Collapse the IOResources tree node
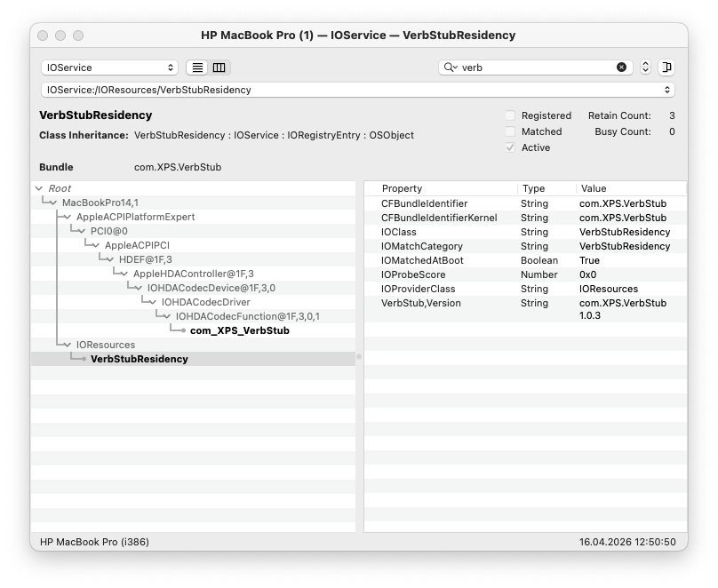The image size is (718, 588). tap(68, 345)
